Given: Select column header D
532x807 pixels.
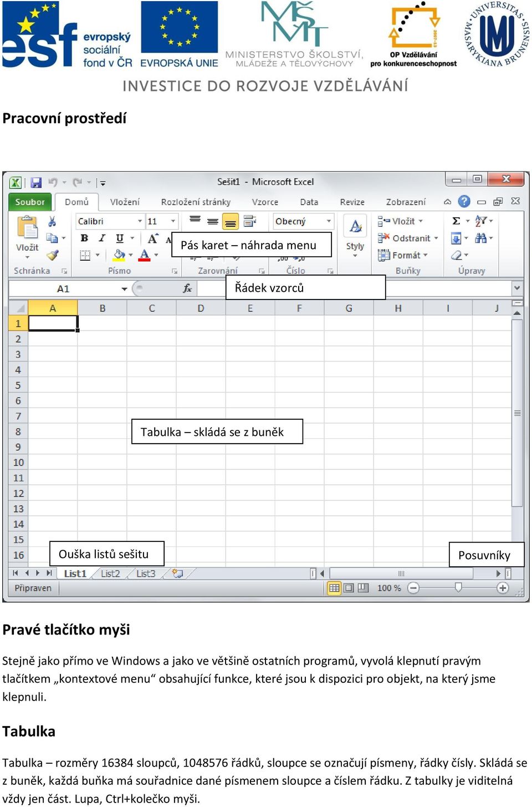Looking at the screenshot, I should (201, 308).
